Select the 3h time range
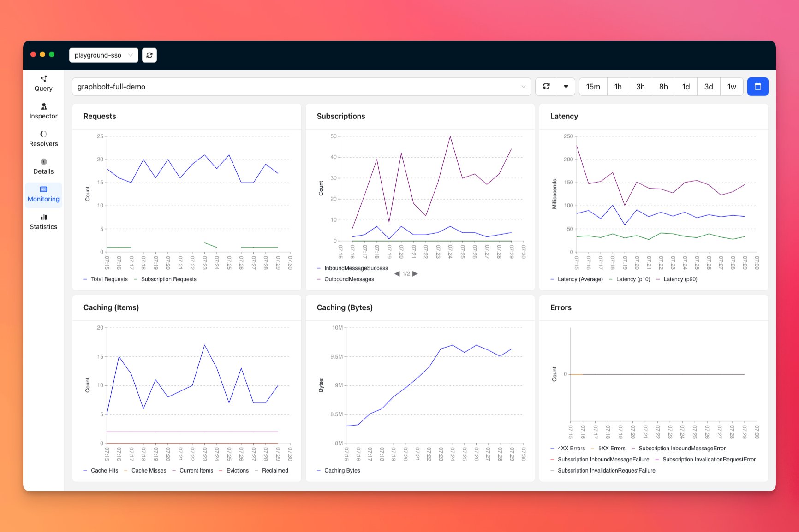 (x=641, y=87)
